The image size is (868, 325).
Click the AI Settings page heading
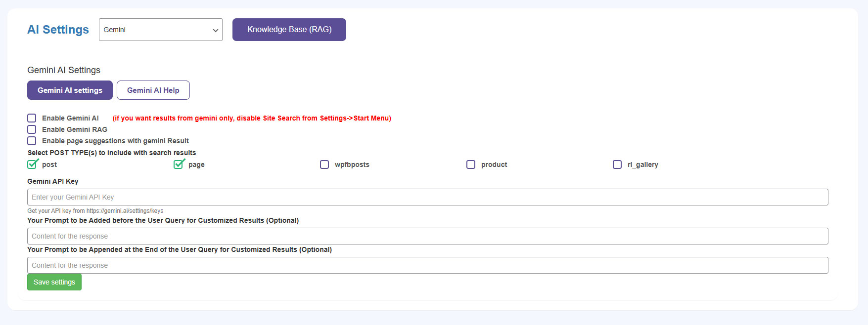click(x=58, y=30)
